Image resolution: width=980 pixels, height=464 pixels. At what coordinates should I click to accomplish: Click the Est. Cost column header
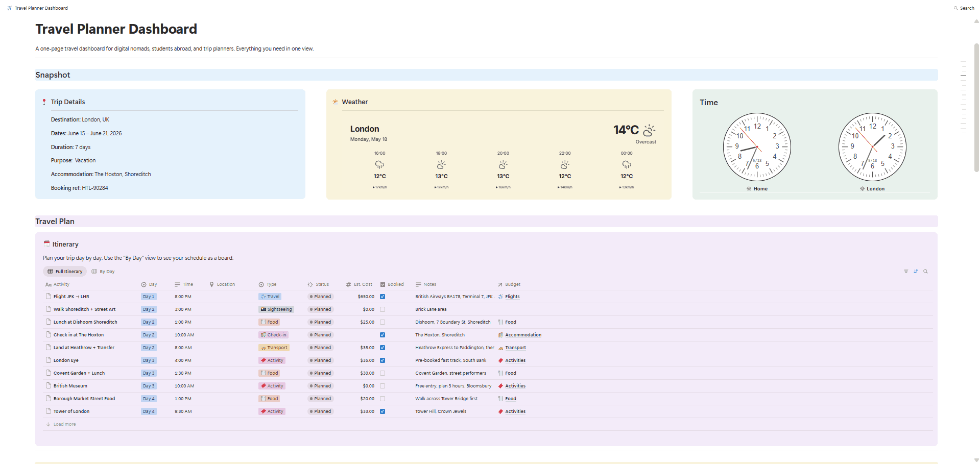[x=359, y=284]
